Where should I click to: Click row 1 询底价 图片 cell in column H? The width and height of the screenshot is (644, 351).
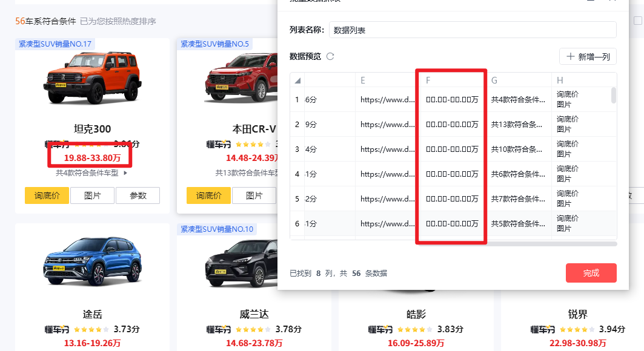pos(568,99)
